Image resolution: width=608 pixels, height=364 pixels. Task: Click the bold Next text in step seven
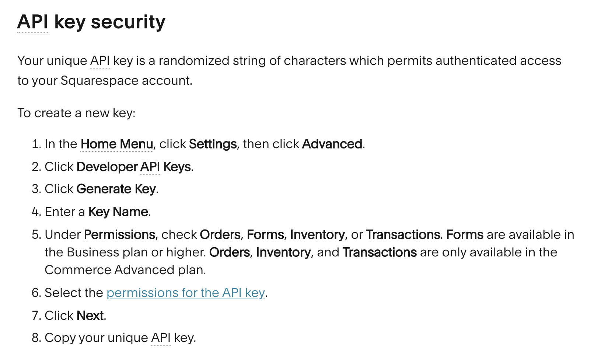point(90,316)
